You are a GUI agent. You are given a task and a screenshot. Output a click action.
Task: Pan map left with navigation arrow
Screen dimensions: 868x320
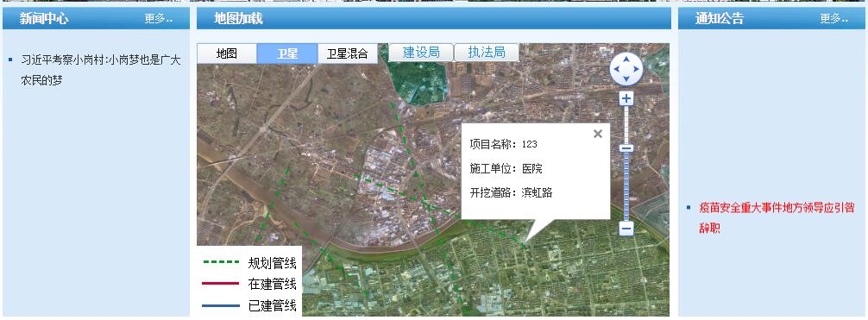point(616,70)
